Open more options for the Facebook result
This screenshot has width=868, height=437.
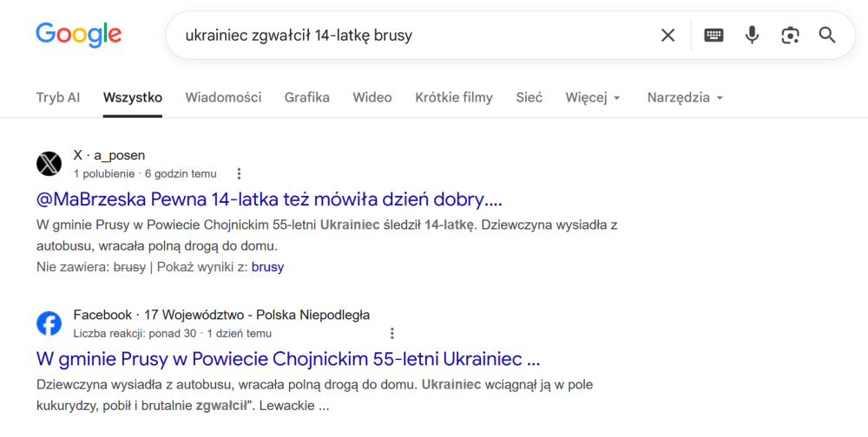coord(392,333)
